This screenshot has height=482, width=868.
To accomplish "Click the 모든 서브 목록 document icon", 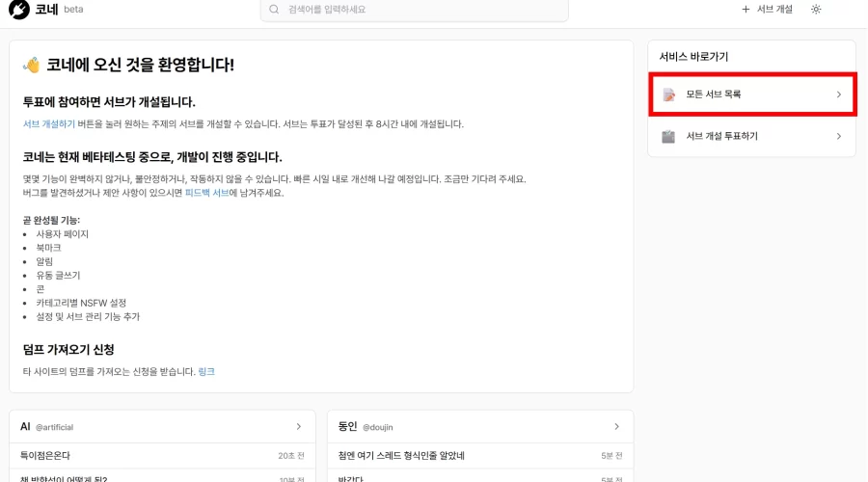I will coord(668,94).
